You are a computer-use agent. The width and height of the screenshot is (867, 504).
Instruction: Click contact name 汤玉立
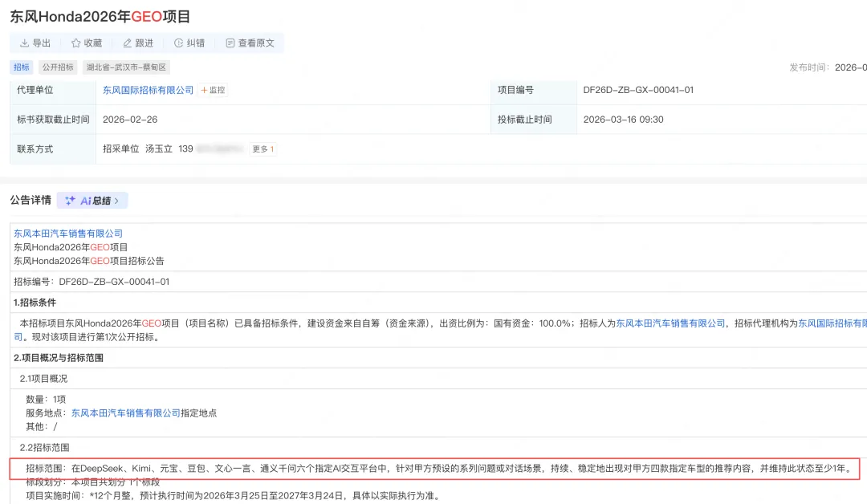159,149
